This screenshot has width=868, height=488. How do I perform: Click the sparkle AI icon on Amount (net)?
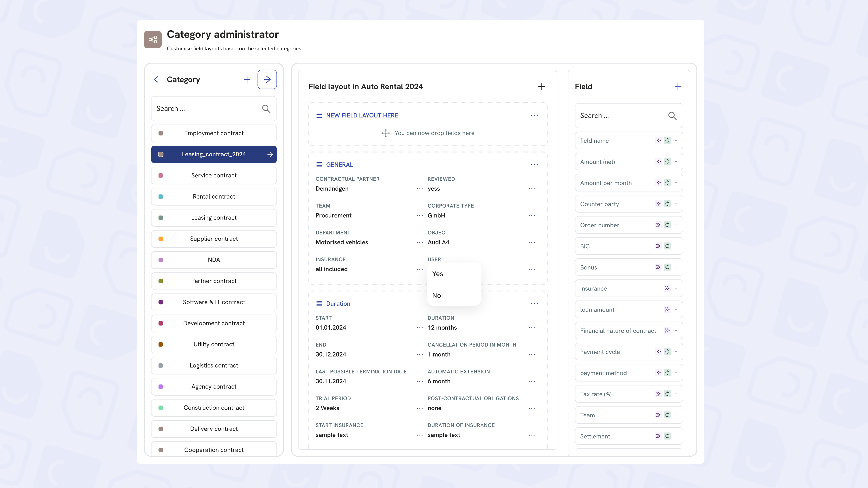pyautogui.click(x=658, y=162)
